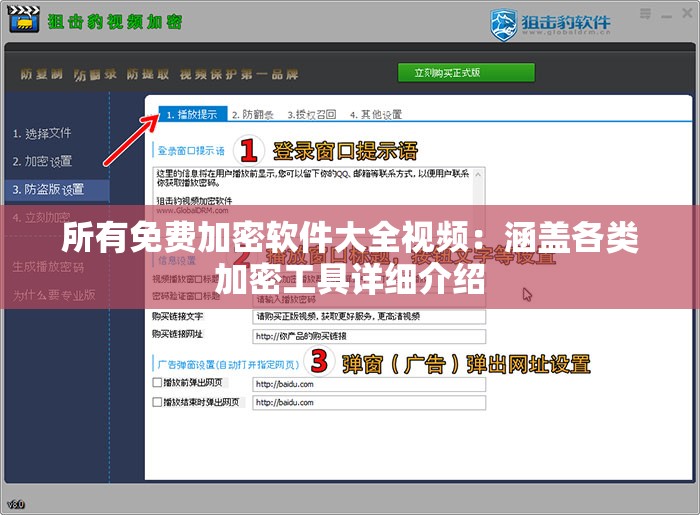The width and height of the screenshot is (700, 515).
Task: Click the 购买链接文字 input field
Action: pos(369,317)
